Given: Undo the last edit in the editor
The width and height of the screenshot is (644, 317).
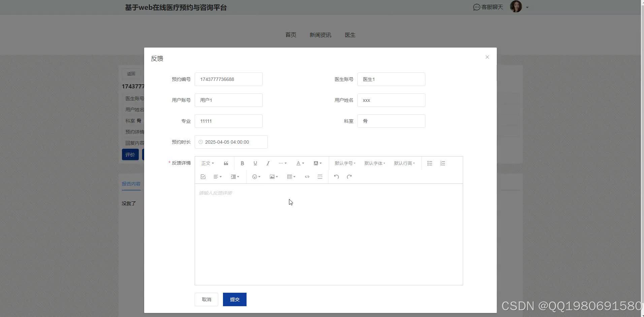Looking at the screenshot, I should click(x=336, y=176).
